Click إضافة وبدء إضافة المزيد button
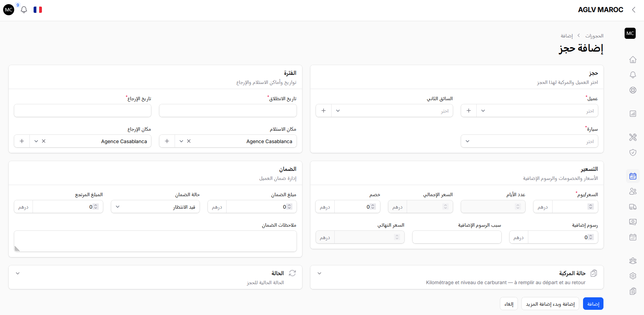The height and width of the screenshot is (315, 644). [550, 304]
